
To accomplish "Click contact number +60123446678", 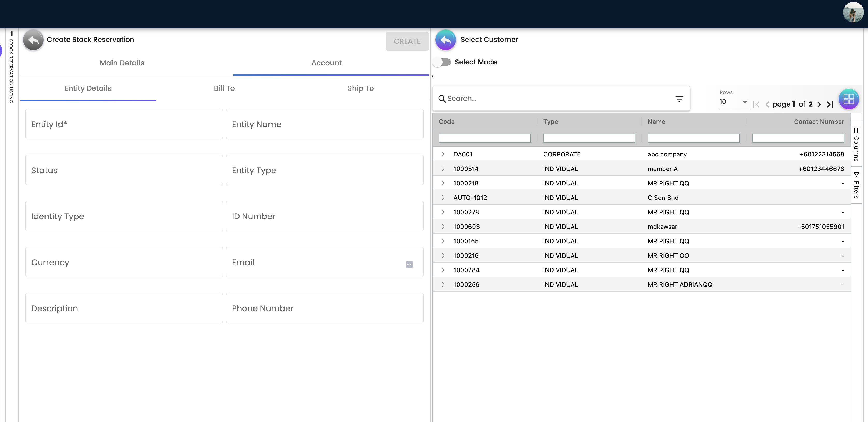I will [x=821, y=169].
